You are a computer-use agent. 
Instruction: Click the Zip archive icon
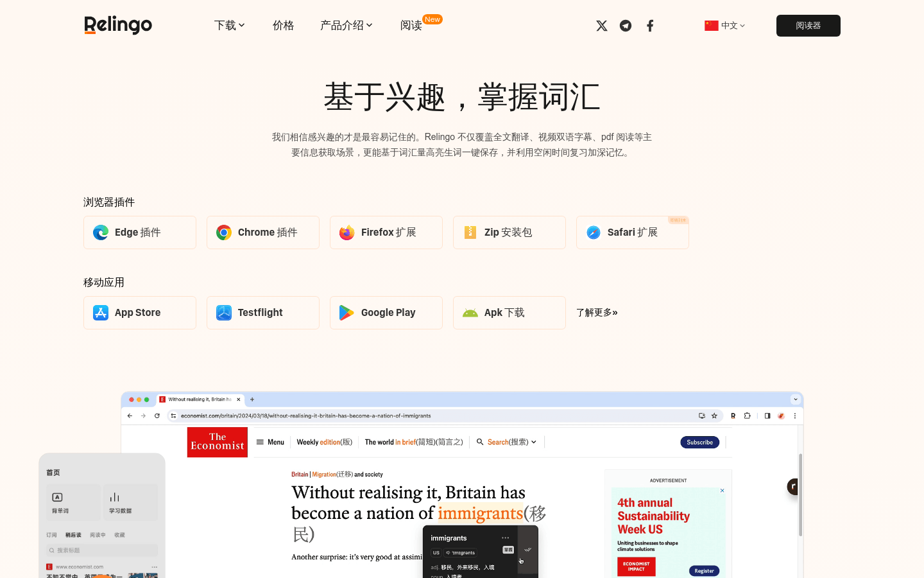pos(470,232)
